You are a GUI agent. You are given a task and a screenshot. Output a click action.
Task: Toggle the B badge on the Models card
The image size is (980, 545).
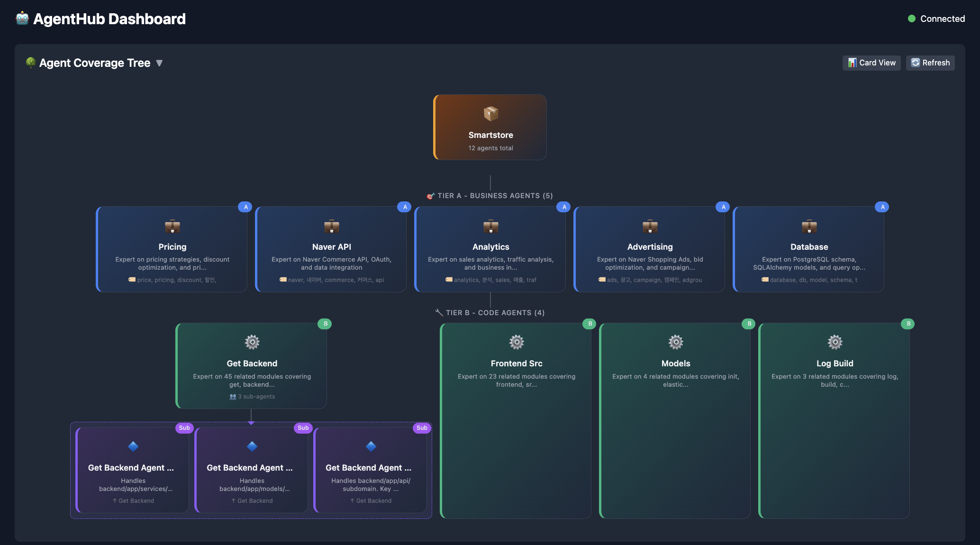(x=748, y=324)
